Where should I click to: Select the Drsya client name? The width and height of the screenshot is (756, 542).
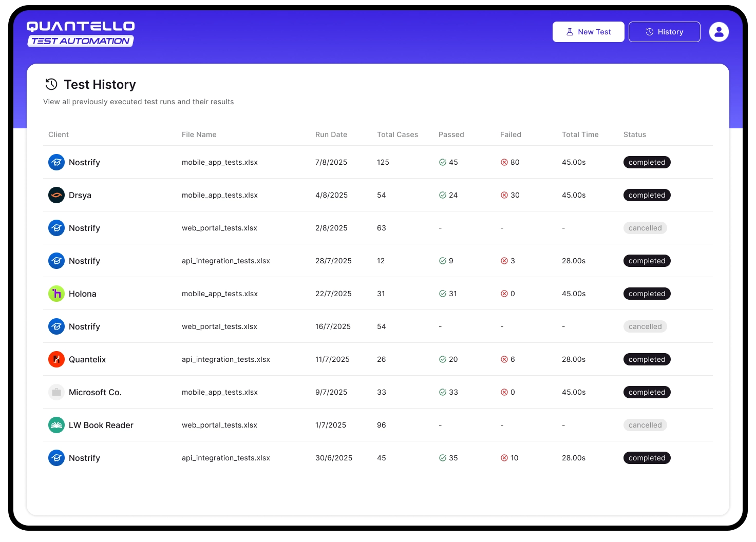pyautogui.click(x=80, y=195)
